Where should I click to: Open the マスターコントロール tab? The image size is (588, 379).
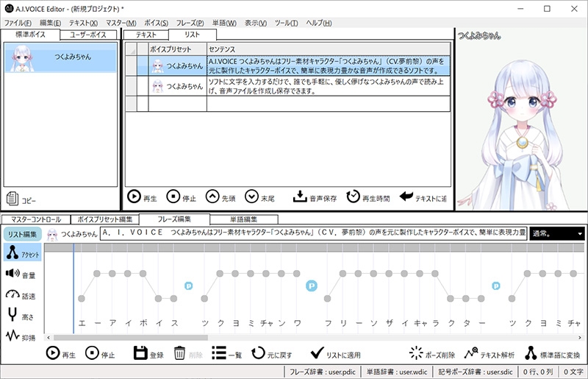[36, 219]
